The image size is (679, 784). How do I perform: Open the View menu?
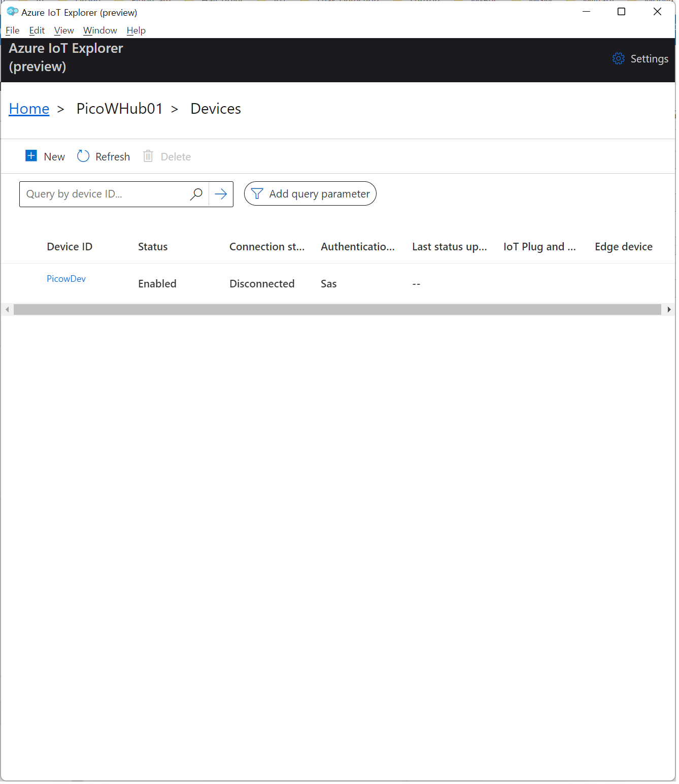64,30
